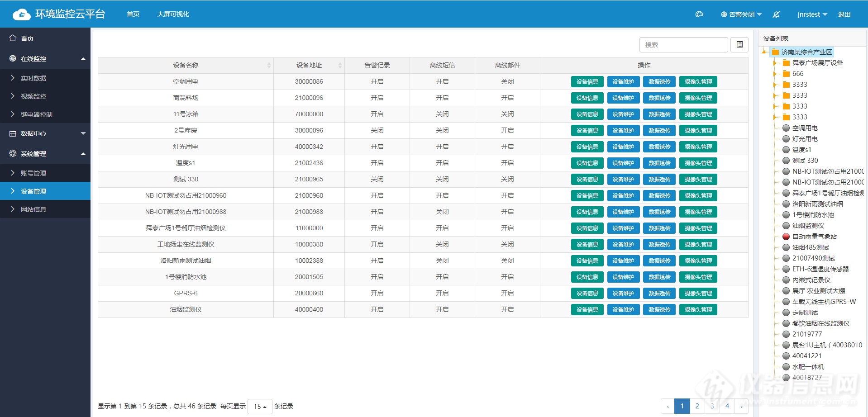Open the theme palette icon
Screen dimensions: 868x417
(699, 14)
